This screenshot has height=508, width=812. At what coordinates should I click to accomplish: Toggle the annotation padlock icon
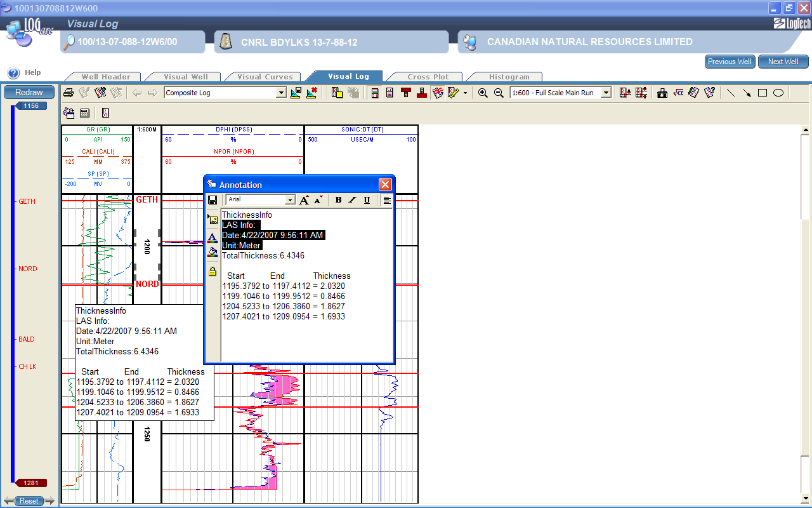[x=213, y=272]
